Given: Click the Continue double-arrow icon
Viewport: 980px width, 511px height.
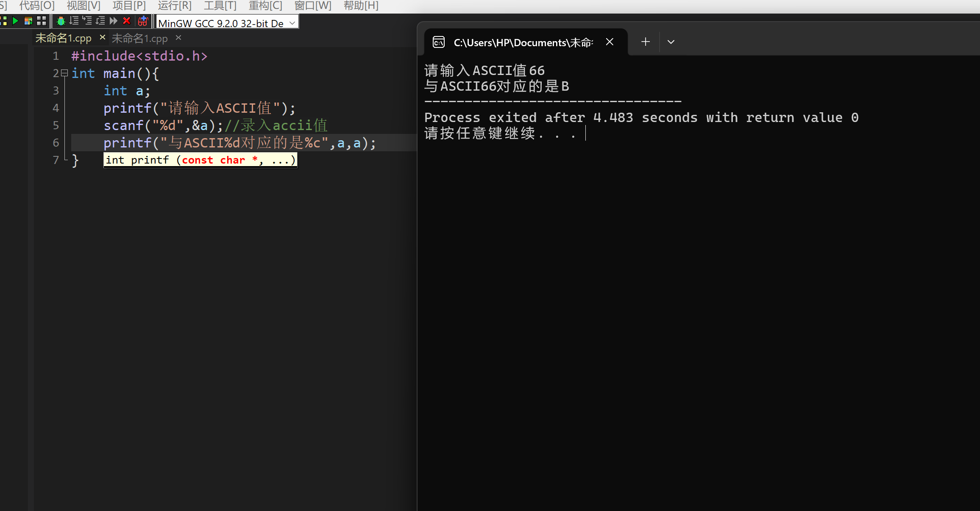Looking at the screenshot, I should click(x=113, y=21).
